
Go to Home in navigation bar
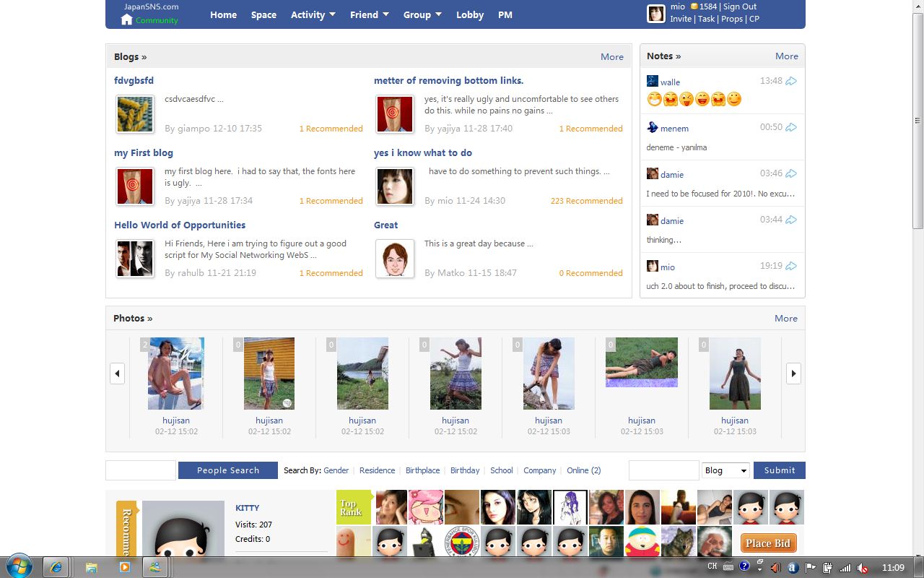[x=223, y=14]
